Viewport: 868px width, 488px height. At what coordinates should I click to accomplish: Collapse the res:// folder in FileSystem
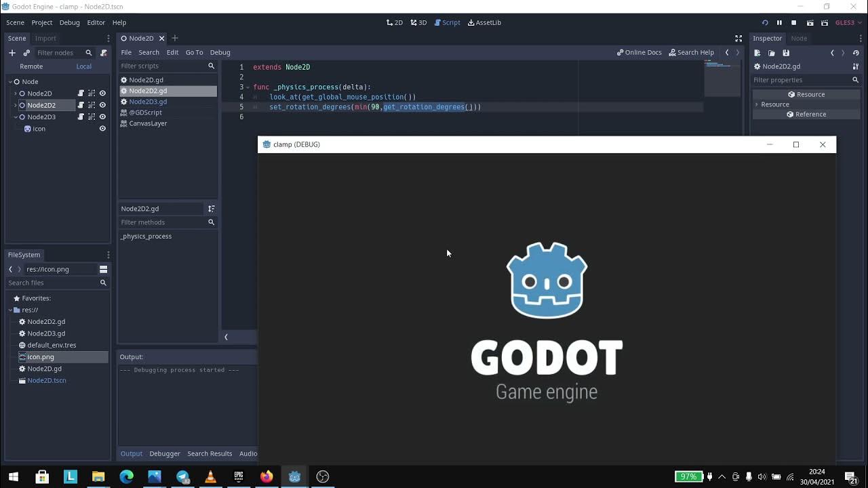(10, 310)
